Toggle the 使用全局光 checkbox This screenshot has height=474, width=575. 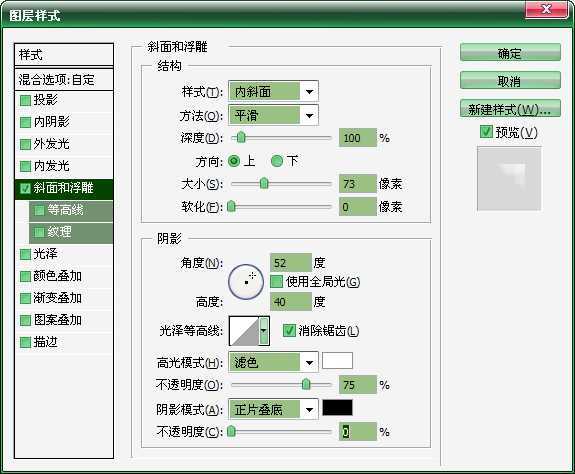coord(276,282)
